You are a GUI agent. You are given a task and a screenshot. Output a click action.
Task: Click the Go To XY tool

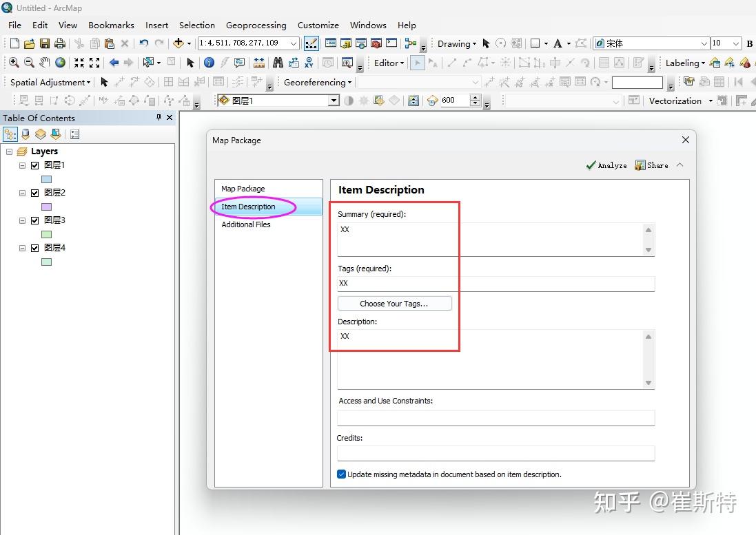pyautogui.click(x=309, y=63)
